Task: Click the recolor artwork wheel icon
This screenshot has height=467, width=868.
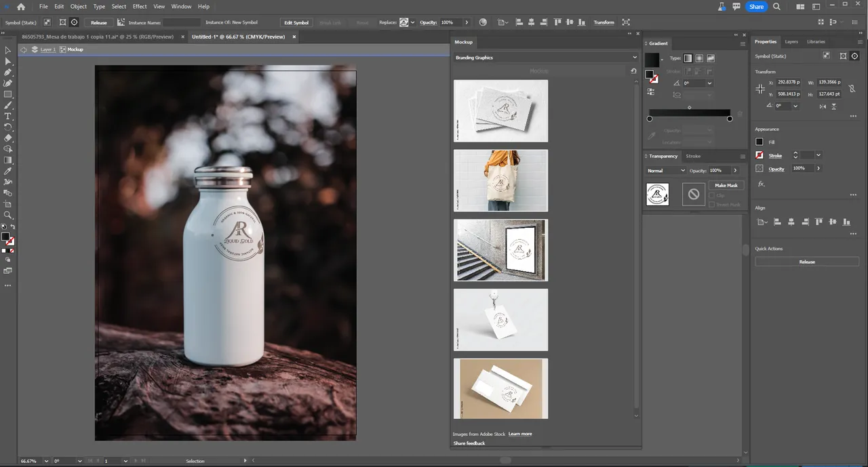Action: (x=483, y=22)
